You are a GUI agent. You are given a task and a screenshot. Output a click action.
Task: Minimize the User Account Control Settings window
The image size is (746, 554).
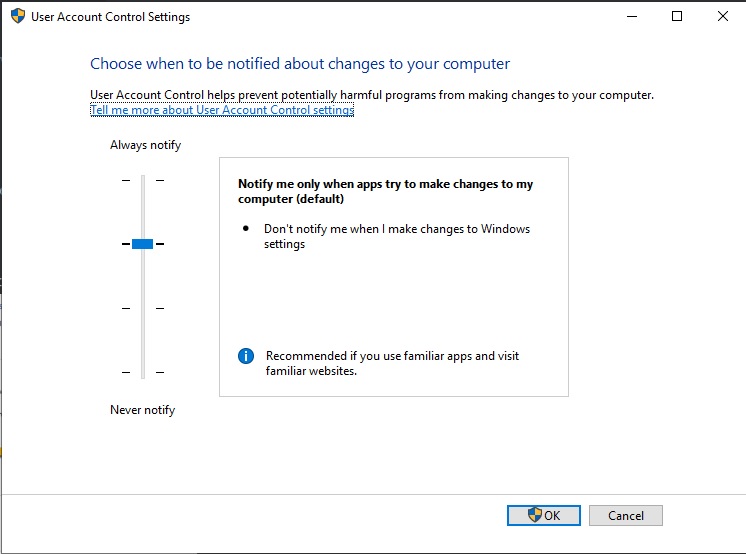pyautogui.click(x=631, y=17)
